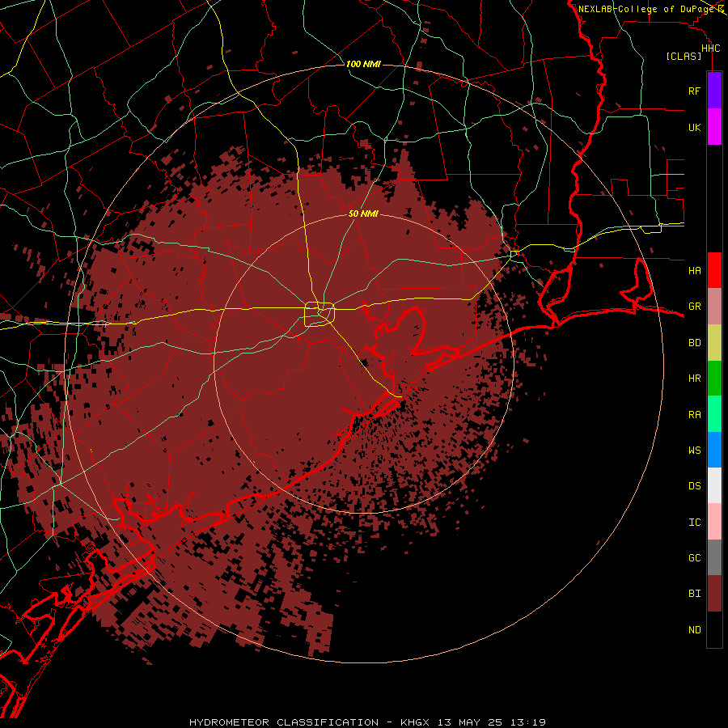Click the '50 NMI' range ring label
728x728 pixels.
[363, 214]
